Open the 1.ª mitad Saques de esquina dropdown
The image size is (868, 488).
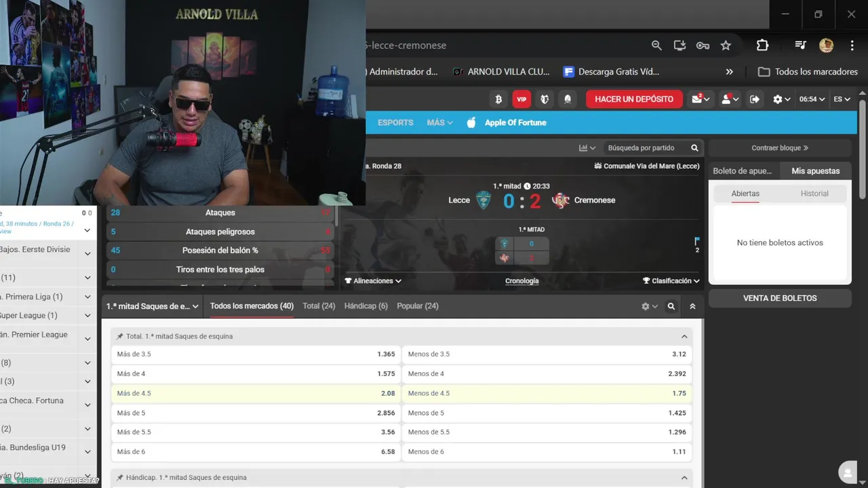point(153,306)
